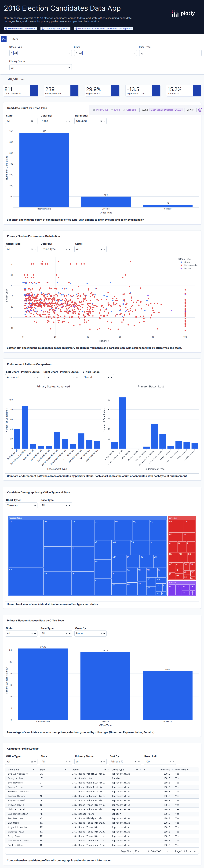
Task: Toggle Representative series in scatter legend
Action: pyautogui.click(x=189, y=265)
